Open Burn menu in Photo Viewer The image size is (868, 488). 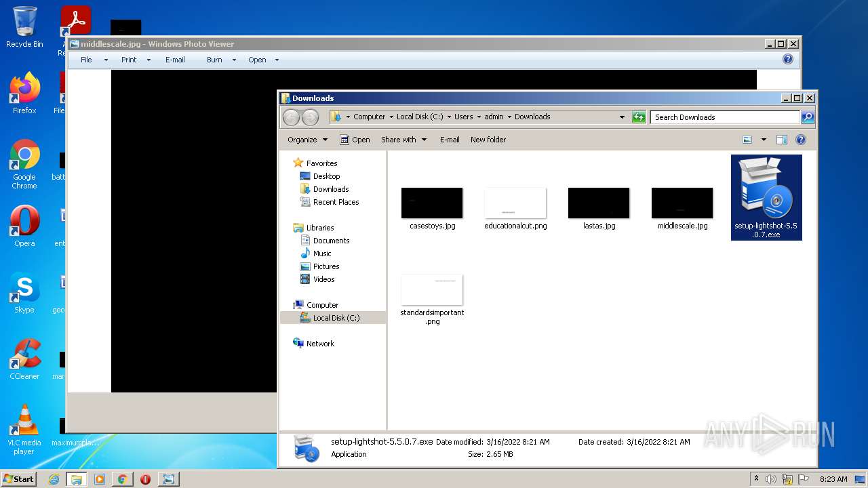[x=214, y=60]
